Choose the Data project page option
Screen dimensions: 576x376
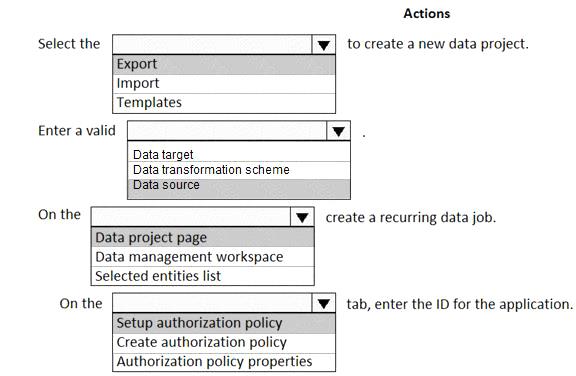point(203,237)
